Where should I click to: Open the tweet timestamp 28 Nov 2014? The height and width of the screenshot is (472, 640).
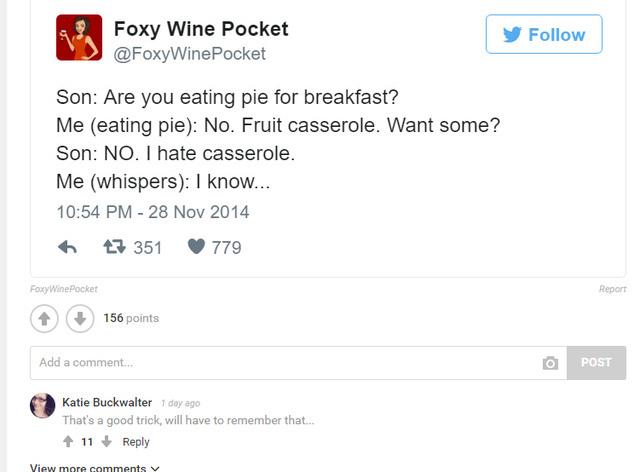(153, 212)
